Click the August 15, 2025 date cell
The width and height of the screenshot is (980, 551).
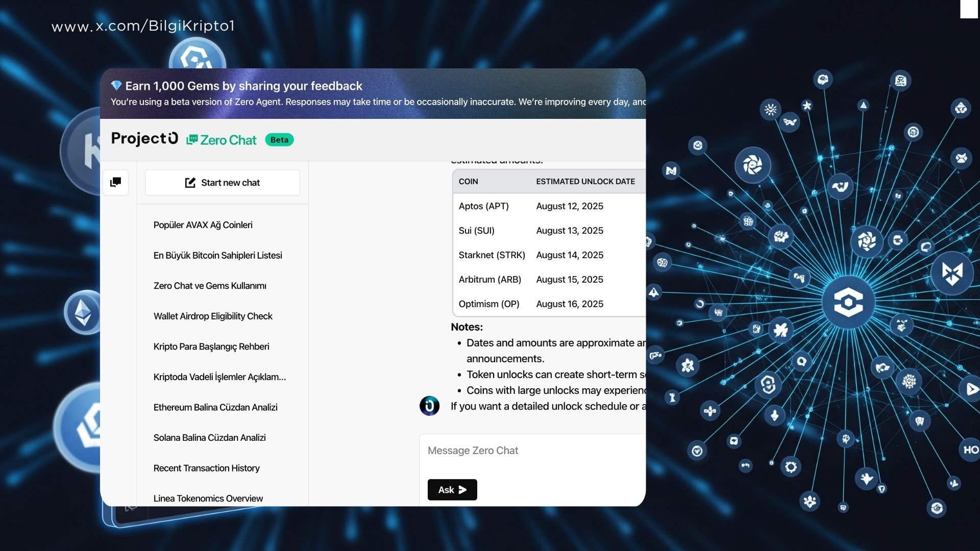570,280
